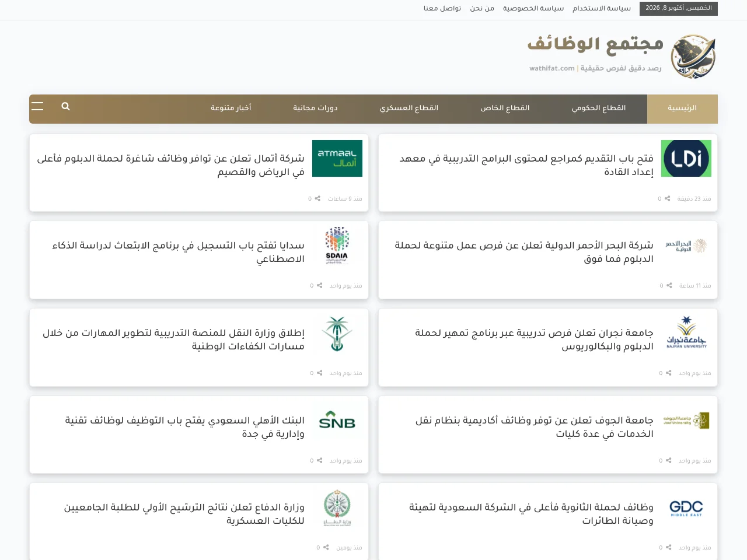Viewport: 747px width, 560px height.
Task: Open headline about شركة أتمال وظائف
Action: [170, 165]
